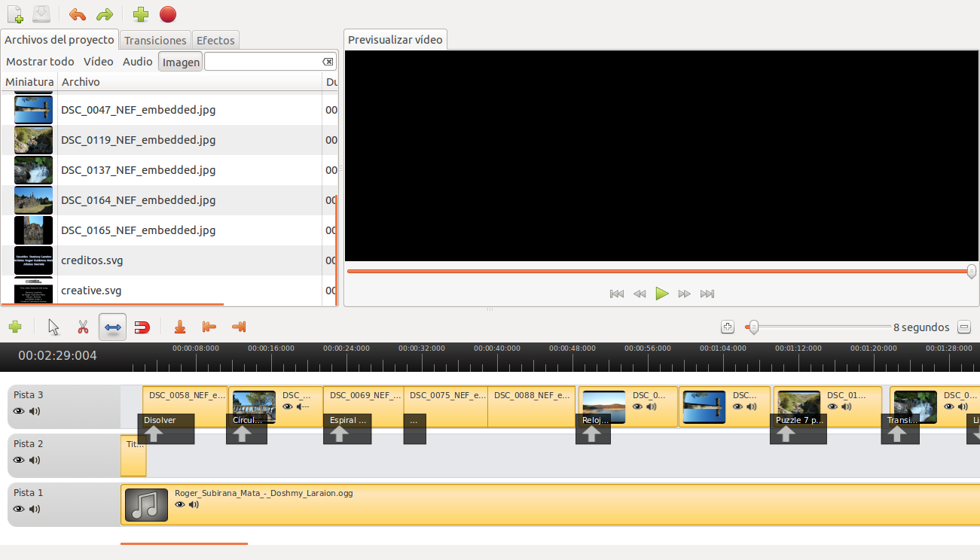Hide Pista 3 using its eye icon
Viewport: 980px width, 560px height.
(x=17, y=411)
